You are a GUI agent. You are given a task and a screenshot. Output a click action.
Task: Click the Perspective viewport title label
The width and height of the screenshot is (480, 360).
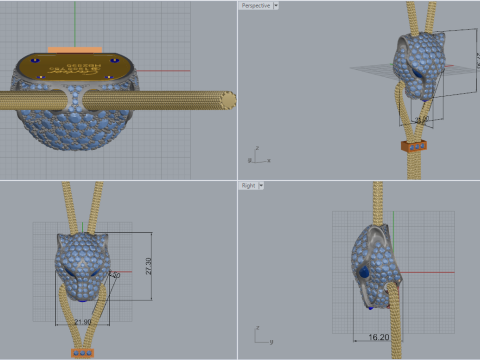(x=256, y=6)
